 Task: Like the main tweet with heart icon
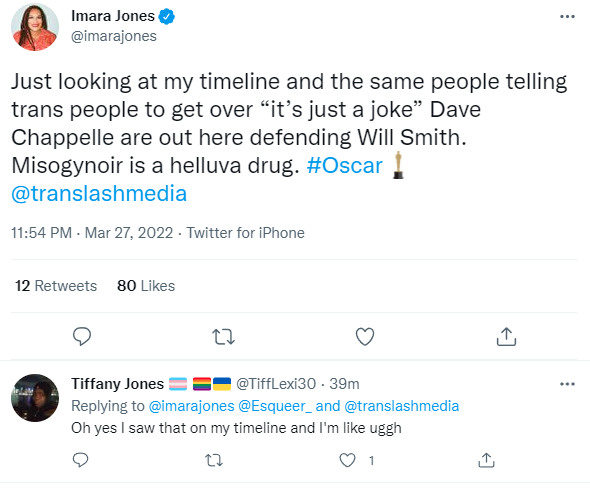click(x=365, y=336)
